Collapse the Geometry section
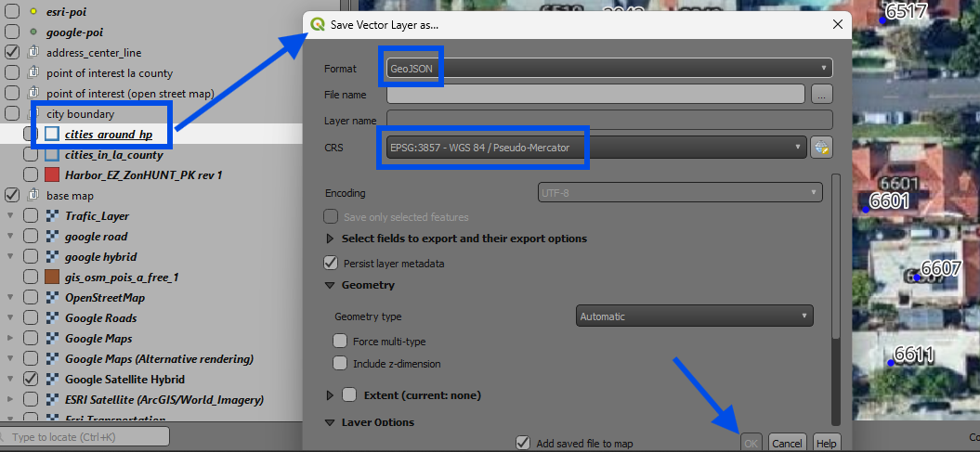This screenshot has width=980, height=452. coord(330,286)
